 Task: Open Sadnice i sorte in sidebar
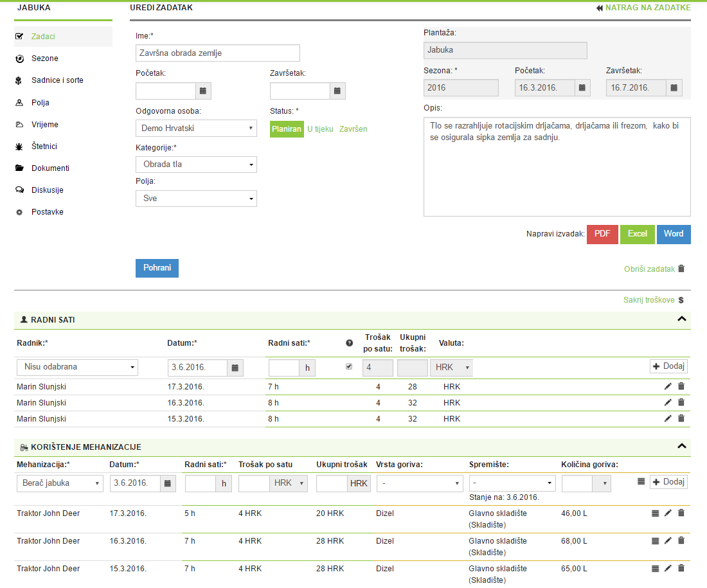click(57, 80)
